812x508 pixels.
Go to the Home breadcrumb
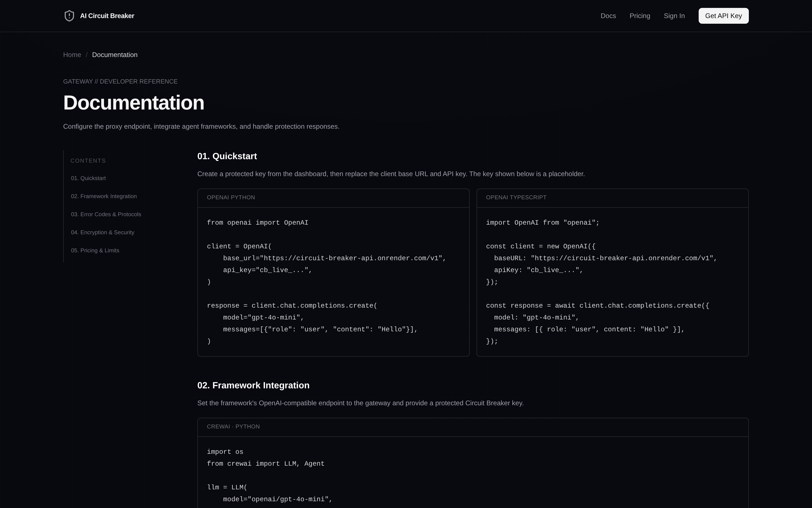coord(72,55)
